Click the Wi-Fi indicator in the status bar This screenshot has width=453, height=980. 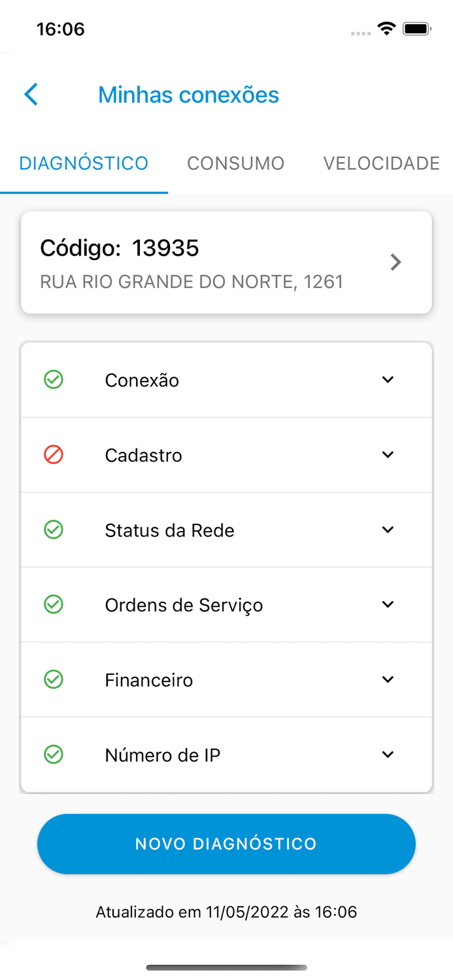[x=386, y=28]
